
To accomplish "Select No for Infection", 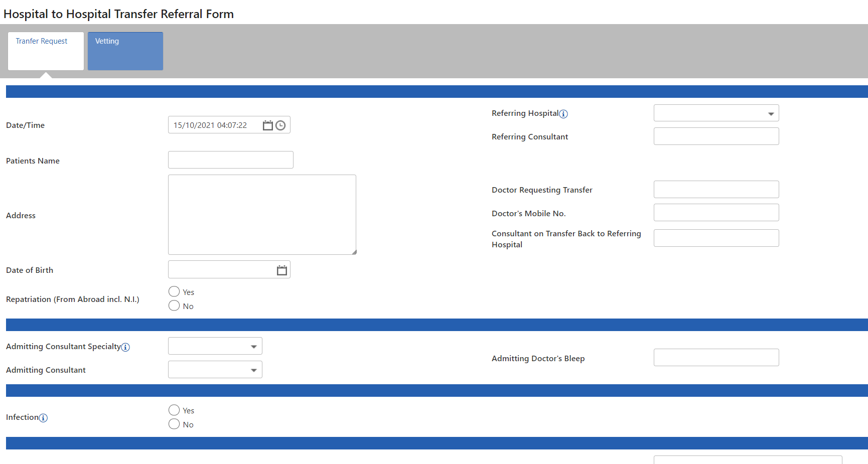I will (x=174, y=424).
